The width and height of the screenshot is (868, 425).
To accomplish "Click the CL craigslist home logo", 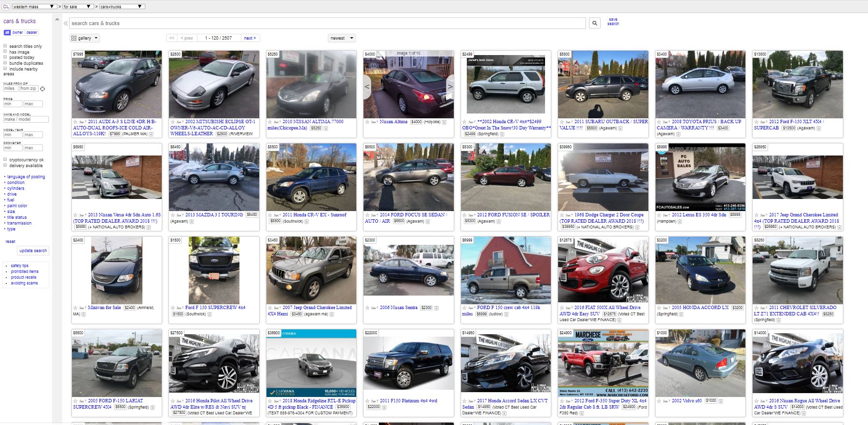I will click(6, 6).
